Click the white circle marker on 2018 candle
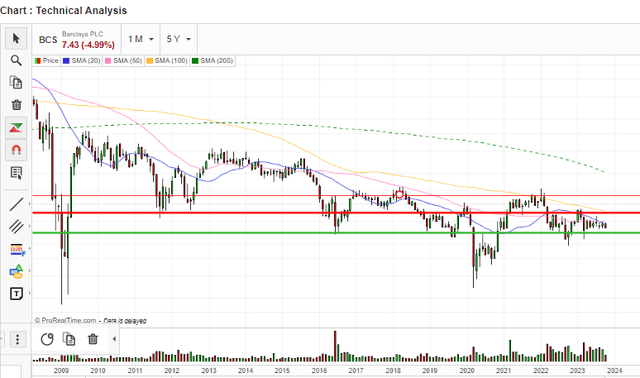640x378 pixels. pos(400,195)
